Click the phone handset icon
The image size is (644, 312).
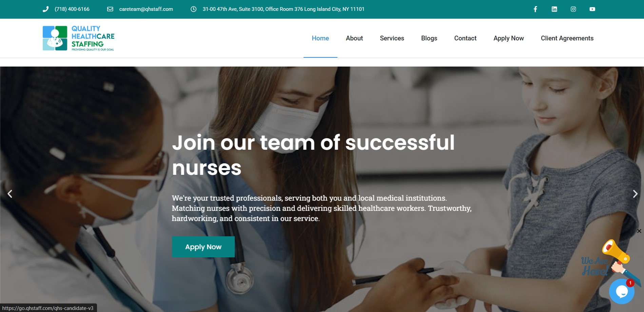[45, 9]
